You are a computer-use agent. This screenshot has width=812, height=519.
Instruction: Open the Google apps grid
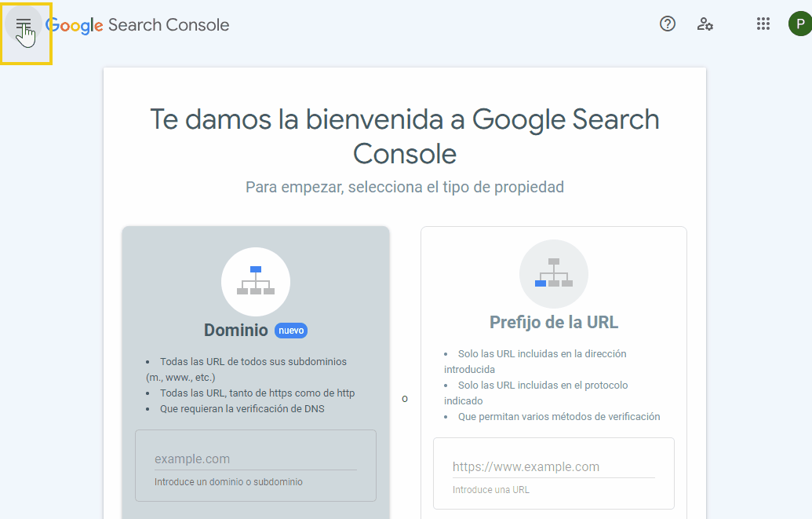763,24
